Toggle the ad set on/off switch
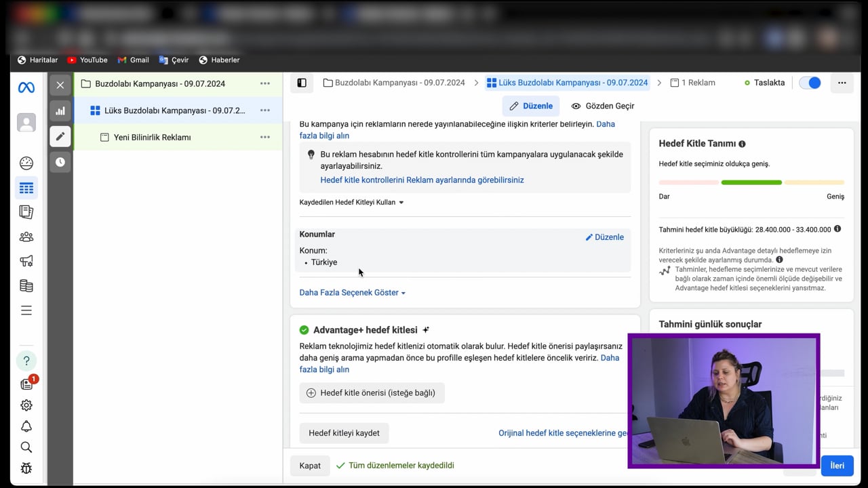The width and height of the screenshot is (868, 488). [810, 83]
